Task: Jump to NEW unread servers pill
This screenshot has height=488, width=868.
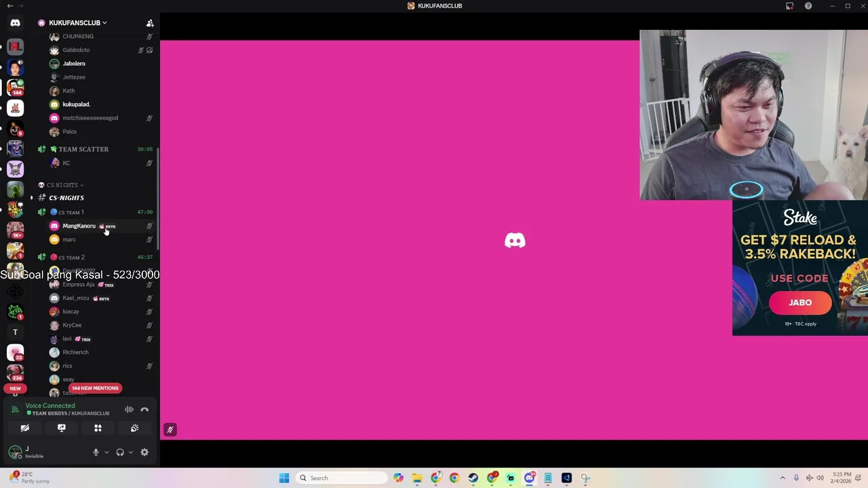Action: pos(15,388)
